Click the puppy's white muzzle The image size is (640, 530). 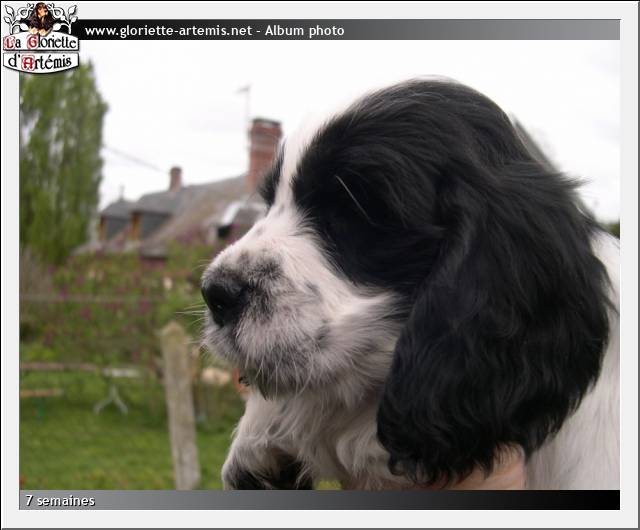(270, 320)
